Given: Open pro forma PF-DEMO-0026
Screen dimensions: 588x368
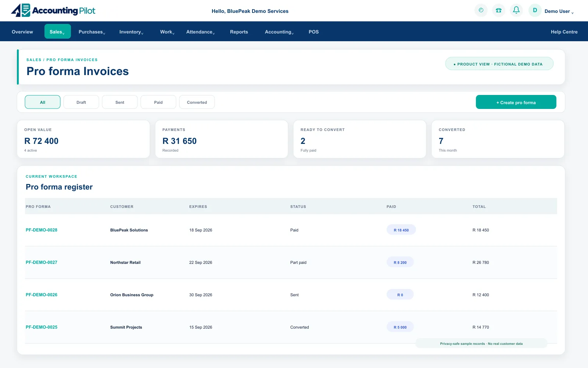Looking at the screenshot, I should pos(42,295).
